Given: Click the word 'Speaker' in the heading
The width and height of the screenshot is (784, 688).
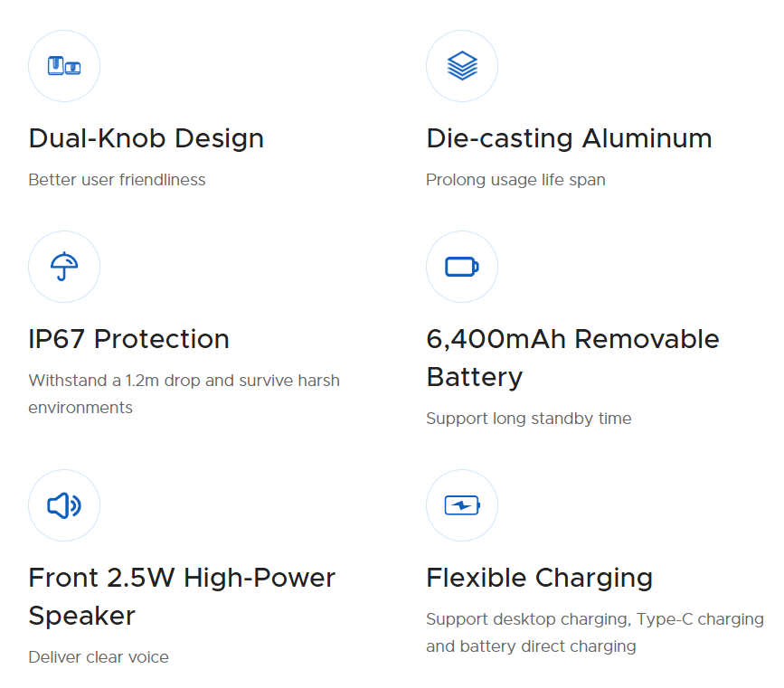Looking at the screenshot, I should [x=82, y=616].
